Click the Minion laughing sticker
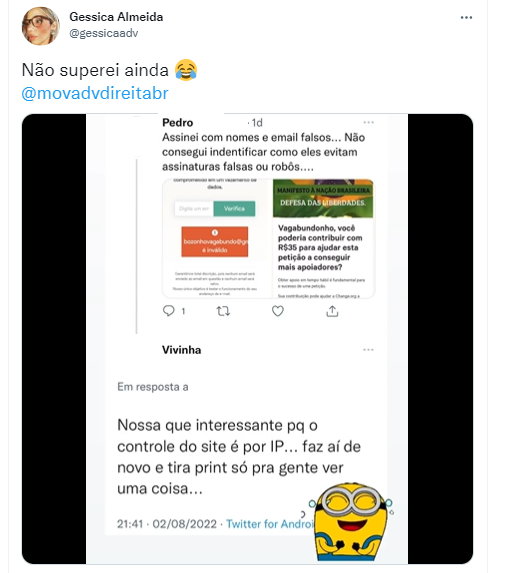This screenshot has height=573, width=507. 351,521
